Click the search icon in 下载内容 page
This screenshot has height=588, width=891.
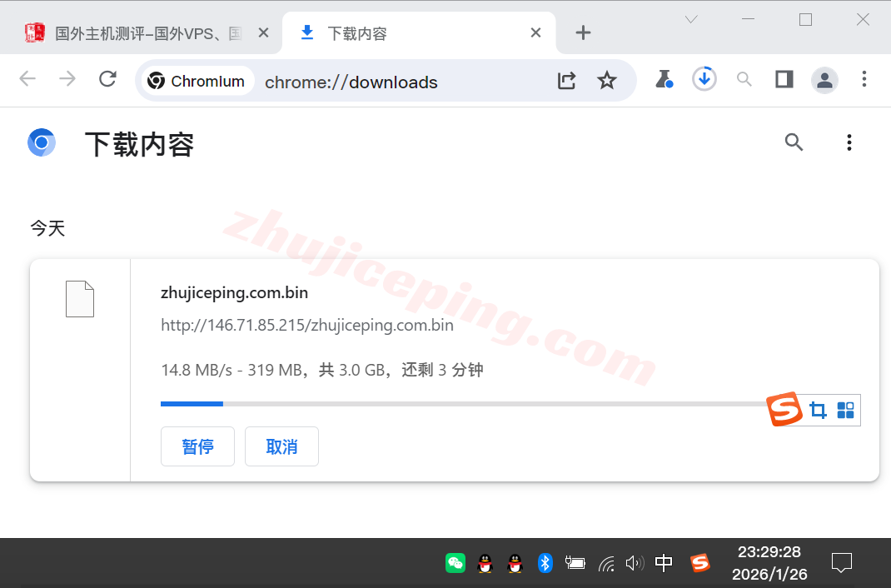794,142
